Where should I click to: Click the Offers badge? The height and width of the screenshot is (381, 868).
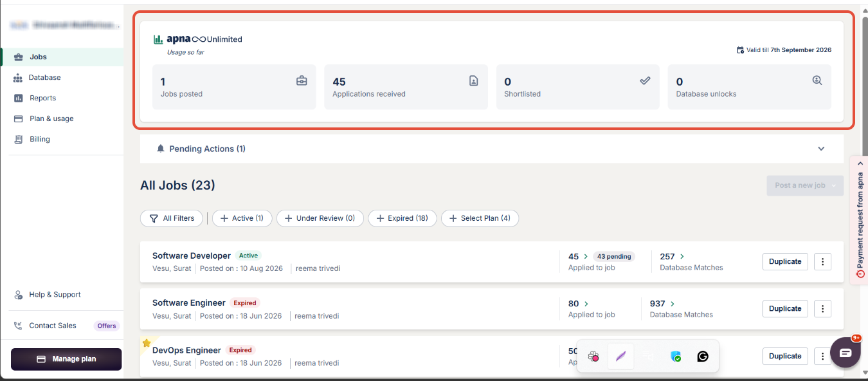click(x=107, y=326)
